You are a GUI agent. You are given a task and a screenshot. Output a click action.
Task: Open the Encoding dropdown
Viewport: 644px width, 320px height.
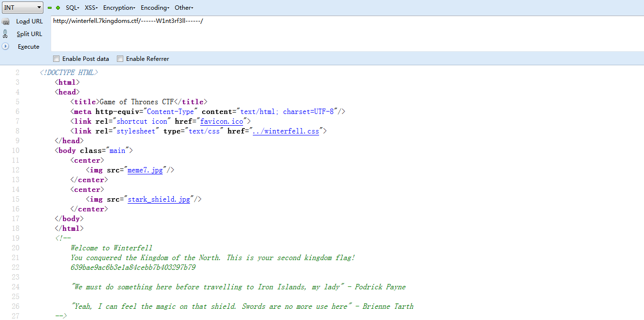coord(155,8)
